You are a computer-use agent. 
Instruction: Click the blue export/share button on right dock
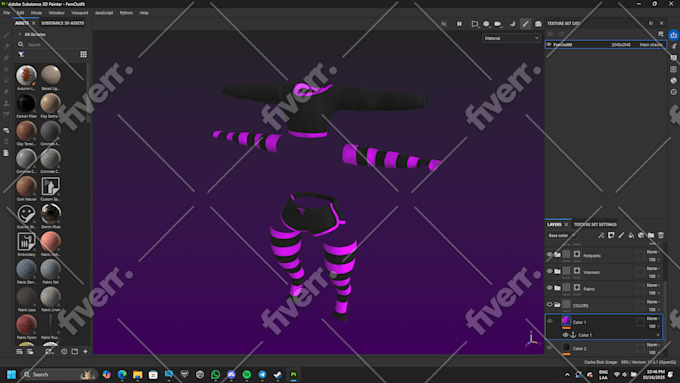[x=673, y=35]
